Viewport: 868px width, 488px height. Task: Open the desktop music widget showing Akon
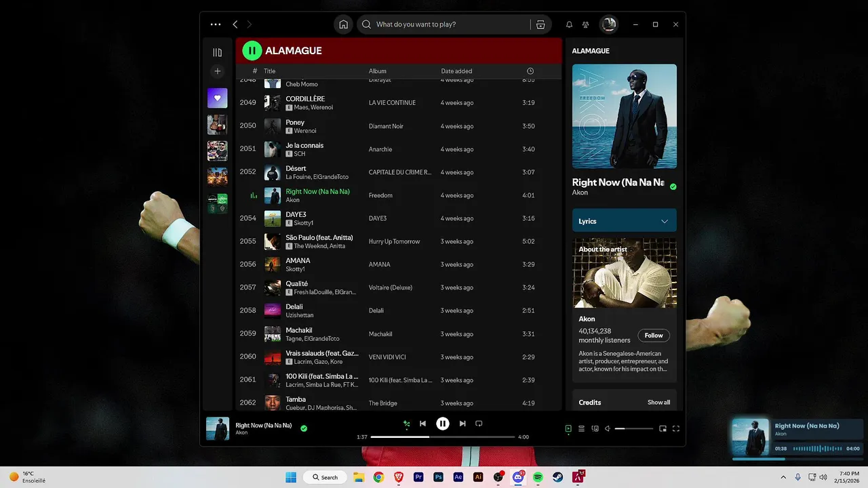coord(797,438)
